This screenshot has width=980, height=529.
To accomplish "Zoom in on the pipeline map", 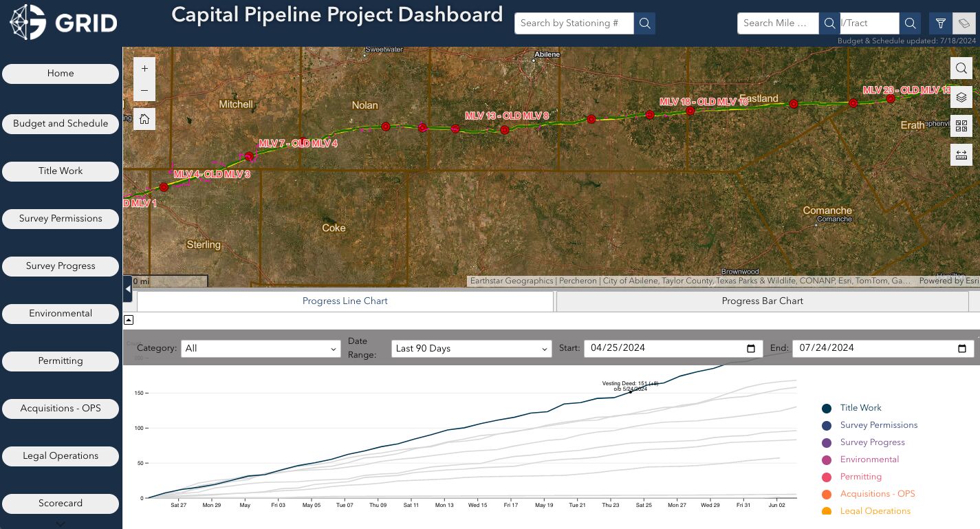I will click(x=144, y=69).
